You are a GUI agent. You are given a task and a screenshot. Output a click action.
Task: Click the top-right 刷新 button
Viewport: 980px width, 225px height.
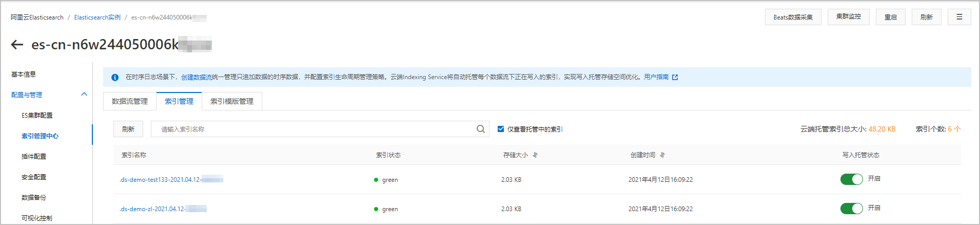coord(927,17)
